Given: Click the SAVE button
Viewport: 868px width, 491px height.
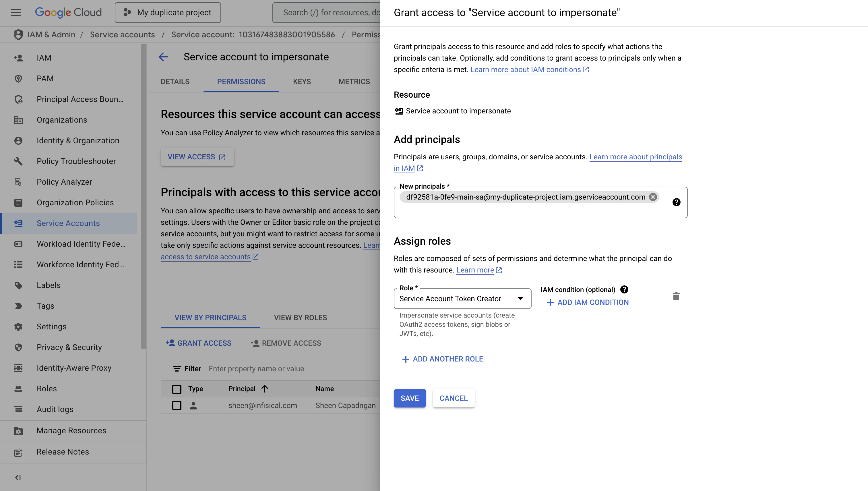Looking at the screenshot, I should coord(410,398).
